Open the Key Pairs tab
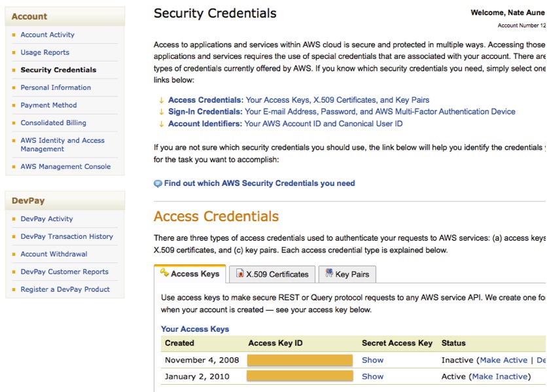 pyautogui.click(x=352, y=274)
